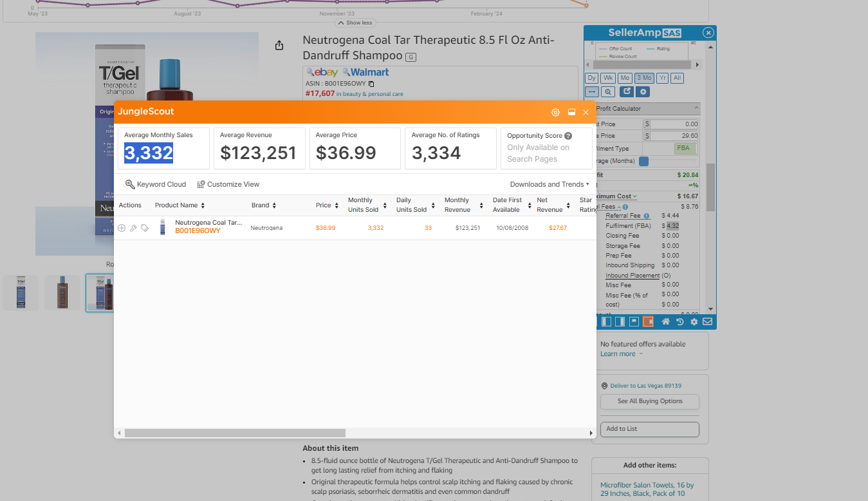The image size is (868, 501).
Task: Click Add to List button
Action: (650, 429)
